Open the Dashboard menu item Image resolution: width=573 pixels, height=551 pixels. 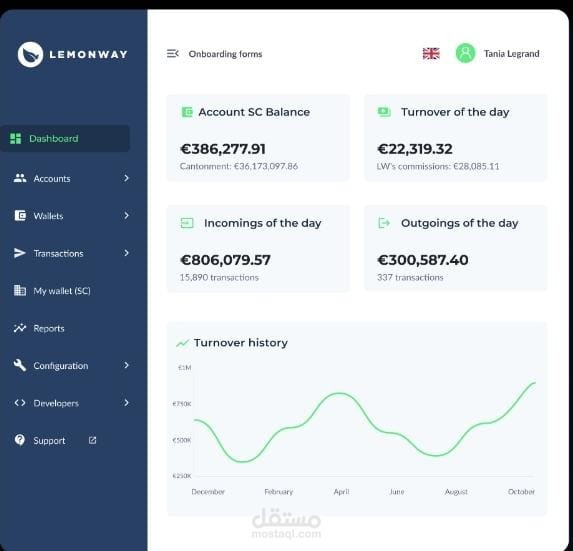[65, 138]
